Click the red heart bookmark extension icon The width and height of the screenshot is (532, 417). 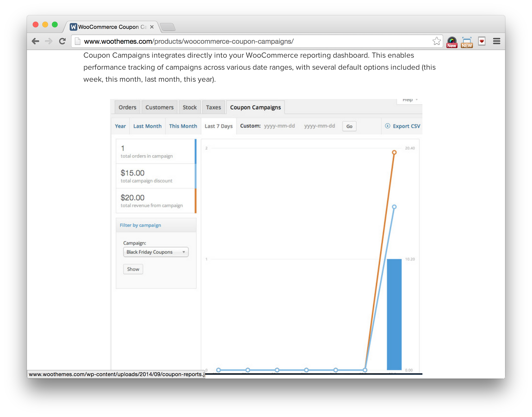tap(482, 41)
